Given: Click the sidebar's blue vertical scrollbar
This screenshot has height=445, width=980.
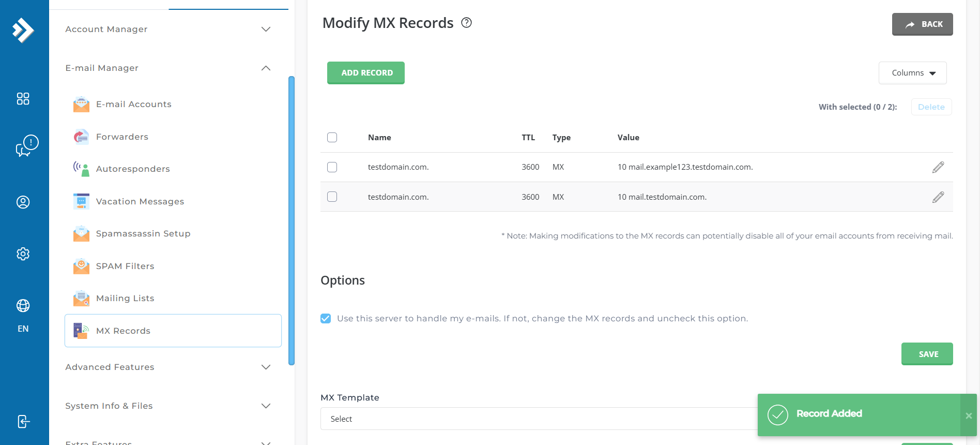Looking at the screenshot, I should tap(292, 220).
